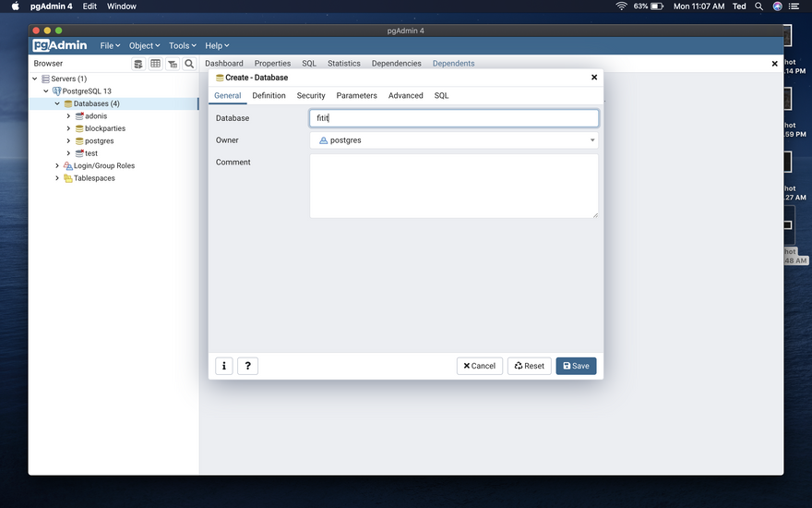Image resolution: width=812 pixels, height=508 pixels.
Task: Click the info button in dialog footer
Action: (x=224, y=366)
